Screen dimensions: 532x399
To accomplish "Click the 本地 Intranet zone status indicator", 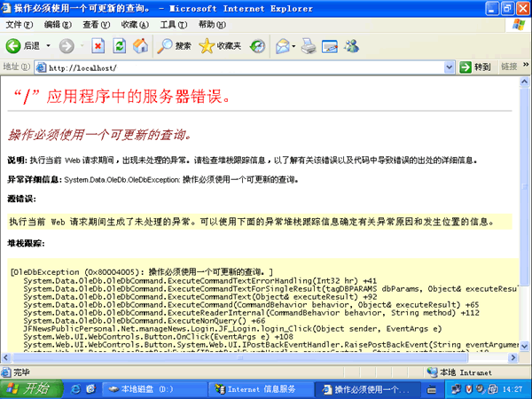I will [459, 372].
